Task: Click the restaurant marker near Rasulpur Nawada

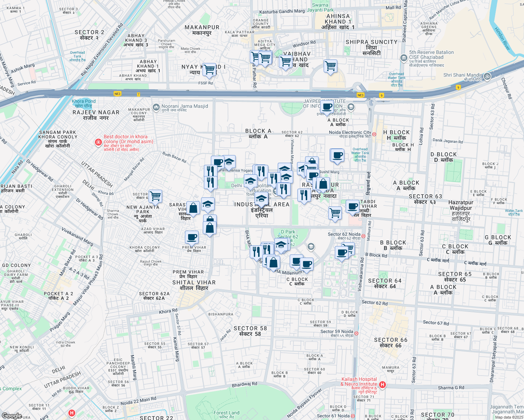Action: [303, 195]
